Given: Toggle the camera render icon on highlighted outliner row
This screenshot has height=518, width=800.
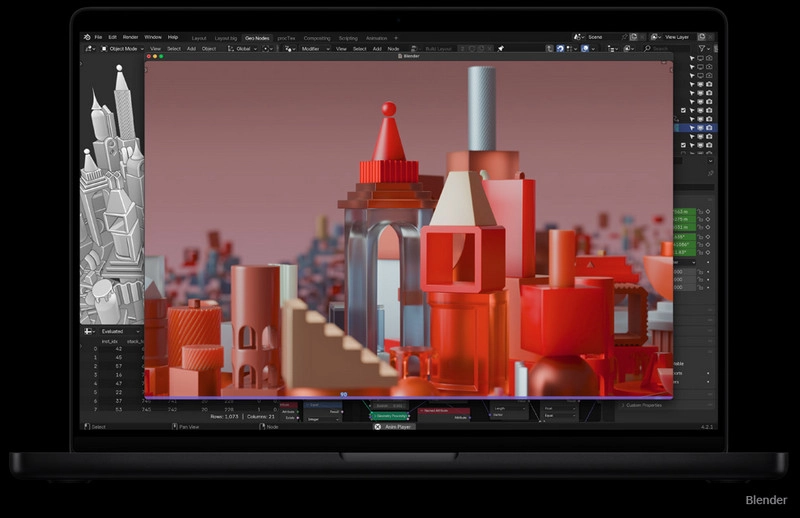Looking at the screenshot, I should pos(709,128).
